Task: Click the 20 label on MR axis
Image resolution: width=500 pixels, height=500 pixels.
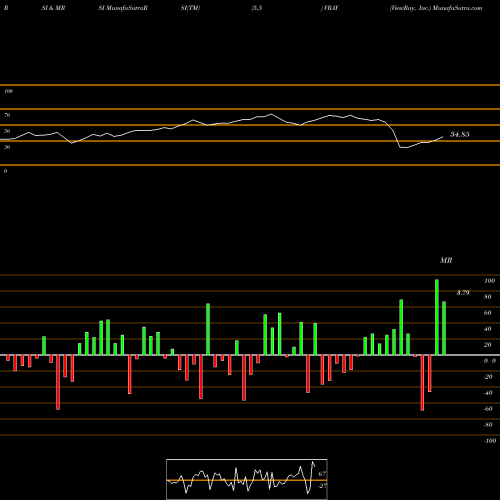Action: tap(488, 345)
